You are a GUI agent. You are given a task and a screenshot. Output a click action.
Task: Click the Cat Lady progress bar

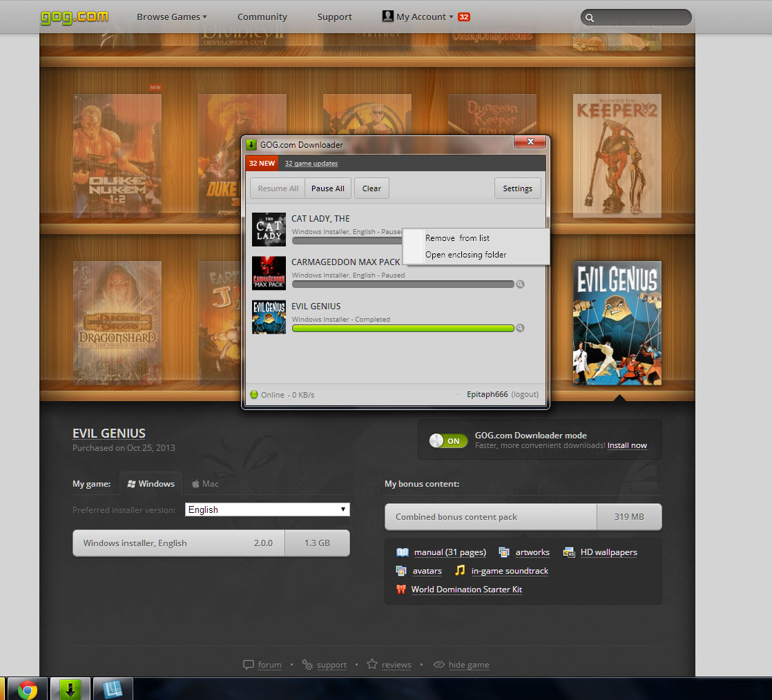tap(347, 241)
